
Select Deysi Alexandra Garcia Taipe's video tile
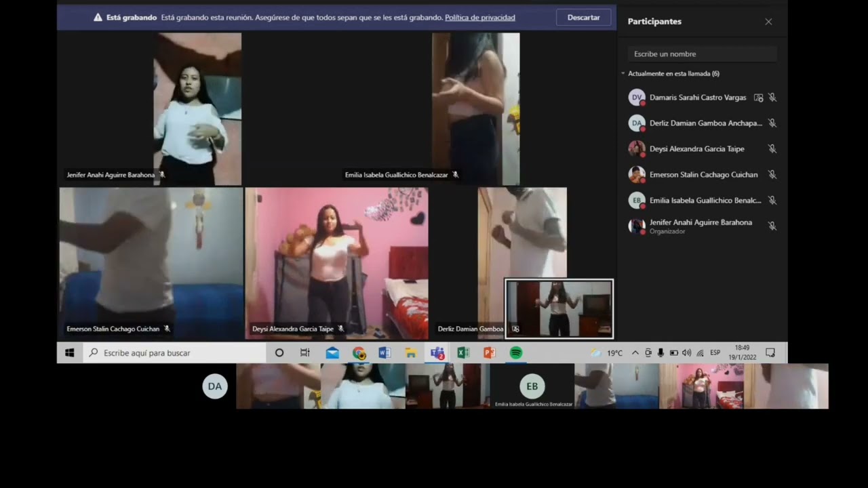336,264
